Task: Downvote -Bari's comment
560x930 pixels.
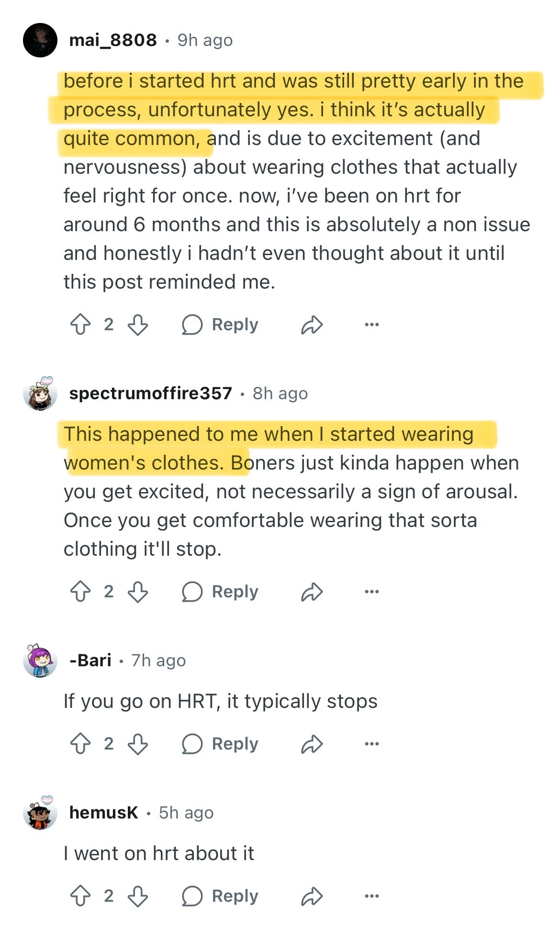Action: (138, 744)
